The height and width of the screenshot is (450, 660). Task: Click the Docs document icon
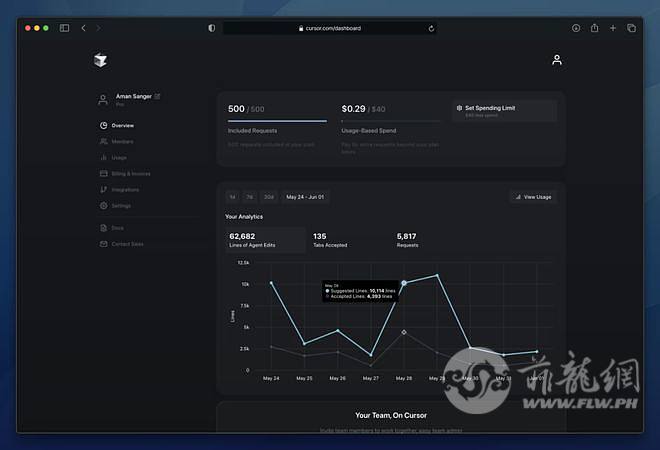click(x=104, y=228)
